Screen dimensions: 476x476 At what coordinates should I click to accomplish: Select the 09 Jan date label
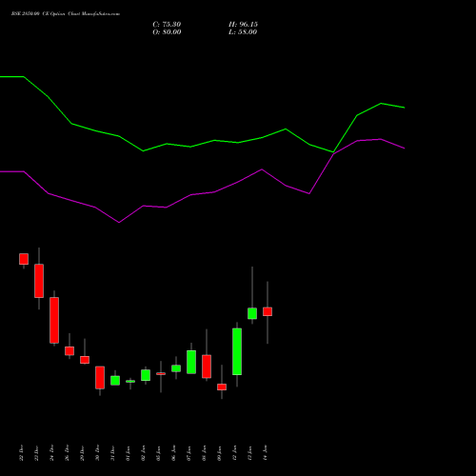[x=219, y=453]
